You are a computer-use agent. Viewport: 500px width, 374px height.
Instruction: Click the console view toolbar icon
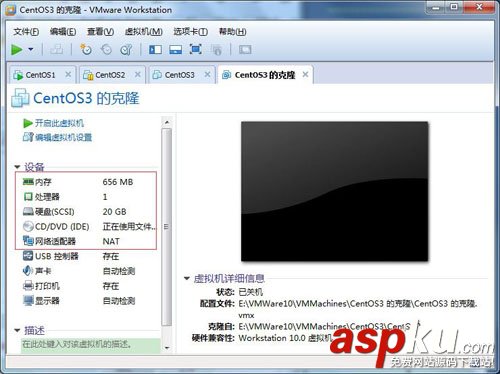(245, 50)
